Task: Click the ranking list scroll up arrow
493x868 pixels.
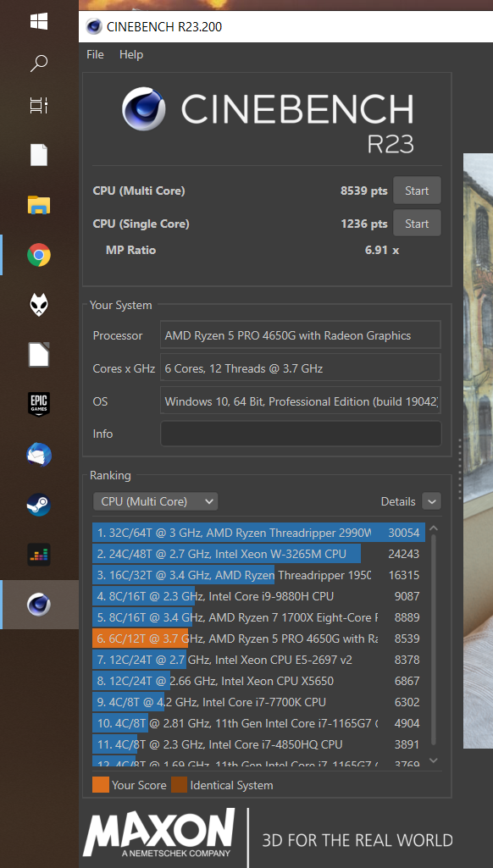Action: (x=434, y=528)
